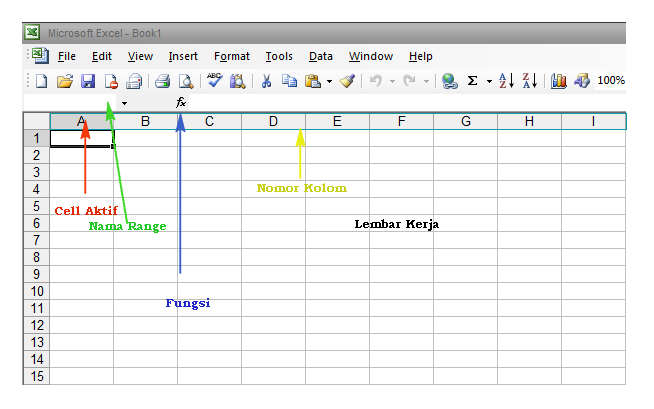Open the Undo history dropdown arrow
The height and width of the screenshot is (409, 654).
[x=392, y=81]
